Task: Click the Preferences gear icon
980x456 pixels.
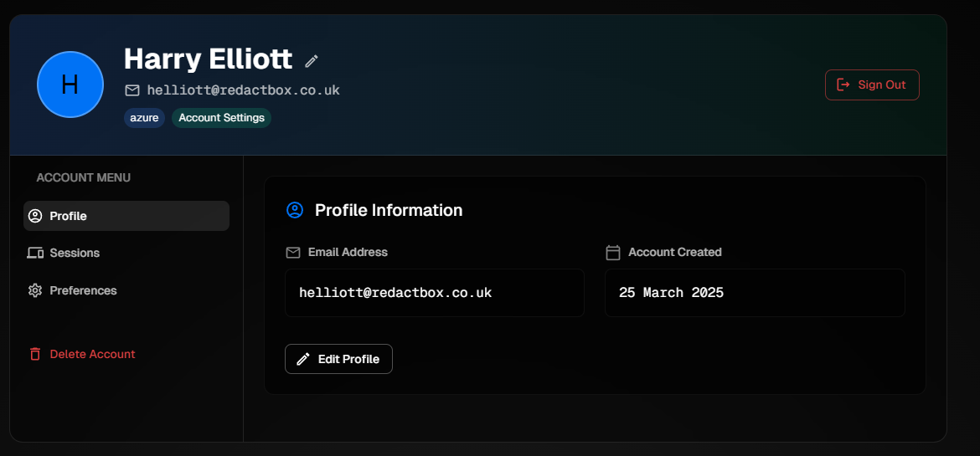Action: pos(35,290)
